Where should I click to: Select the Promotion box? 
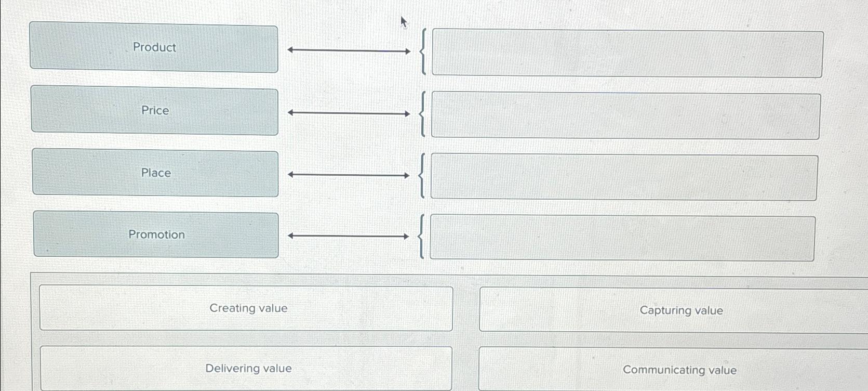coord(156,235)
